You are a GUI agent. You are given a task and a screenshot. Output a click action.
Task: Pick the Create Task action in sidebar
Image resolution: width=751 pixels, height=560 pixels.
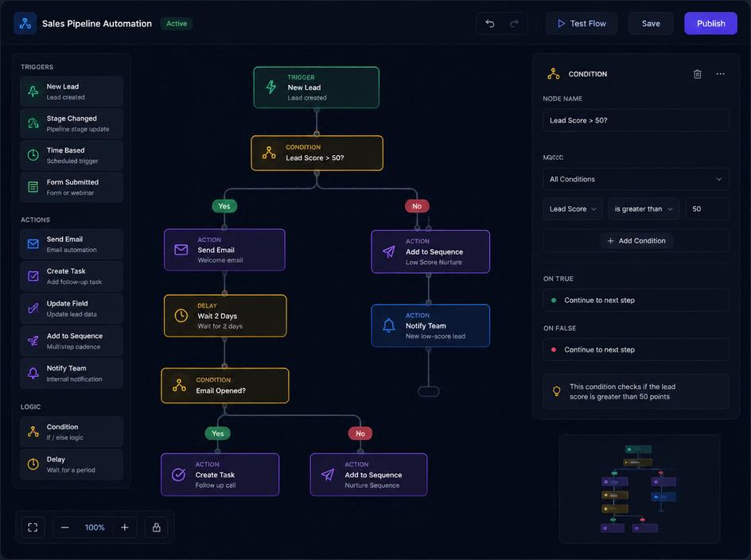pos(72,276)
